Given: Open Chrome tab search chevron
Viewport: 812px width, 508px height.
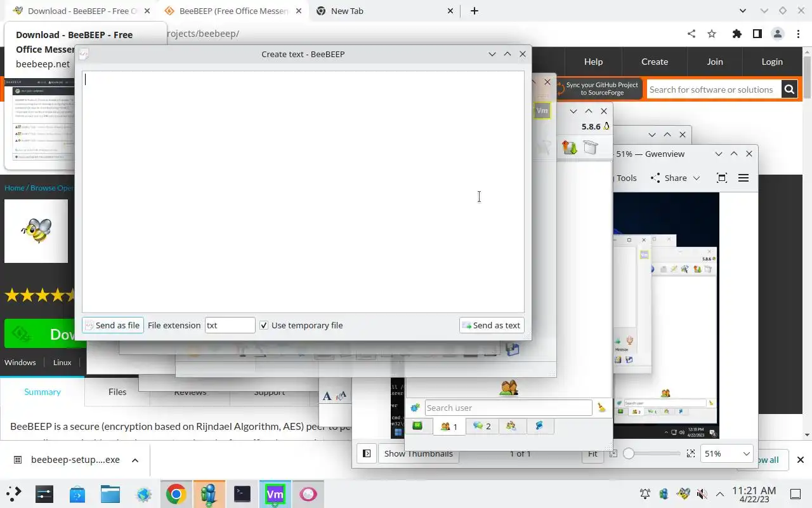Looking at the screenshot, I should [x=743, y=11].
